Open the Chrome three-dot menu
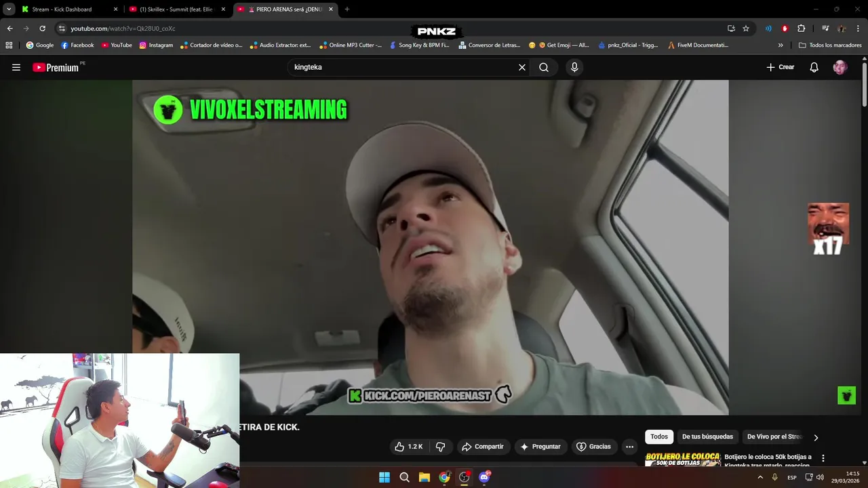 point(858,28)
